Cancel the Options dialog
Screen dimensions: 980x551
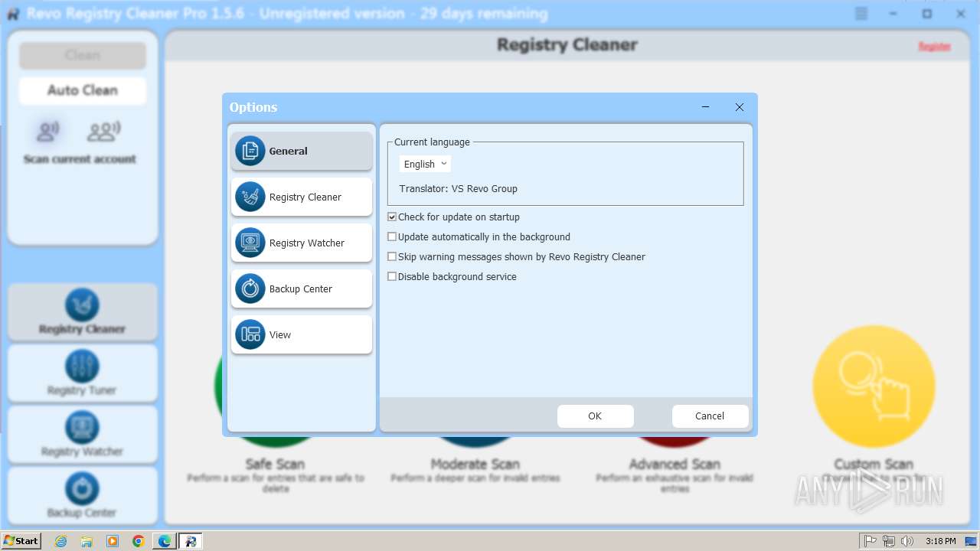(x=710, y=416)
